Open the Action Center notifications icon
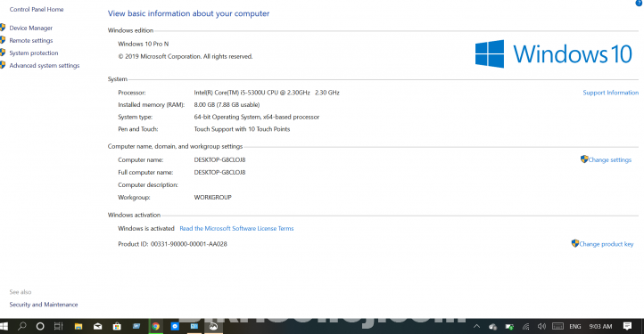The height and width of the screenshot is (334, 644). (627, 327)
